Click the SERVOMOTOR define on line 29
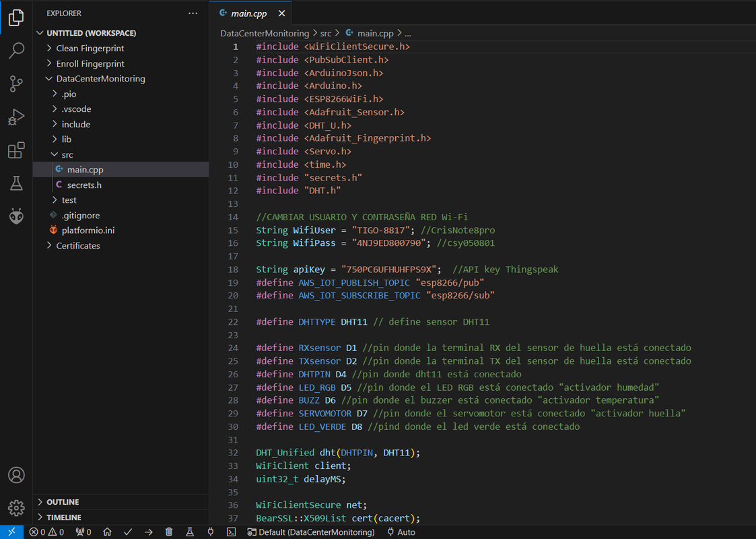Viewport: 756px width, 539px height. (325, 414)
